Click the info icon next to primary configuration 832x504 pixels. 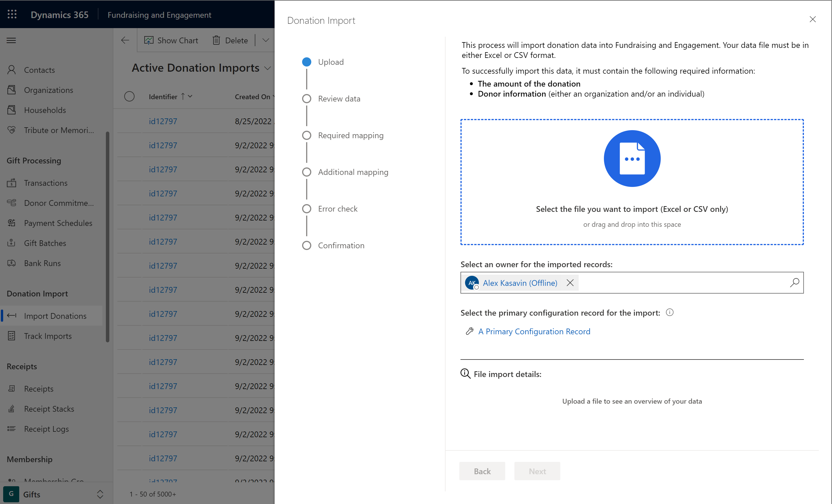pyautogui.click(x=670, y=312)
